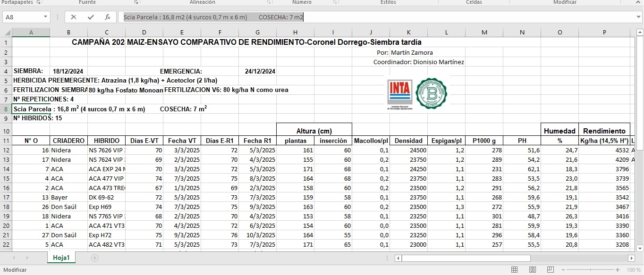Select row 11 header

(6, 141)
